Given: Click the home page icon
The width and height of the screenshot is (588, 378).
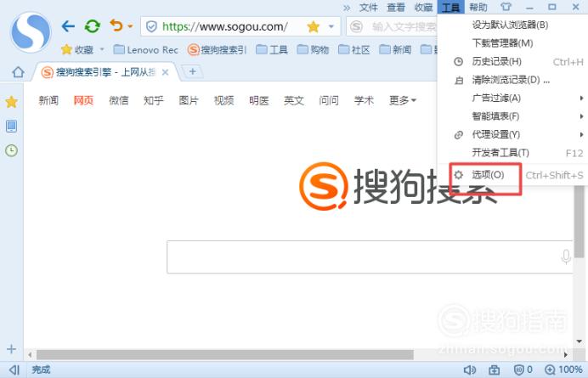Looking at the screenshot, I should pyautogui.click(x=18, y=71).
